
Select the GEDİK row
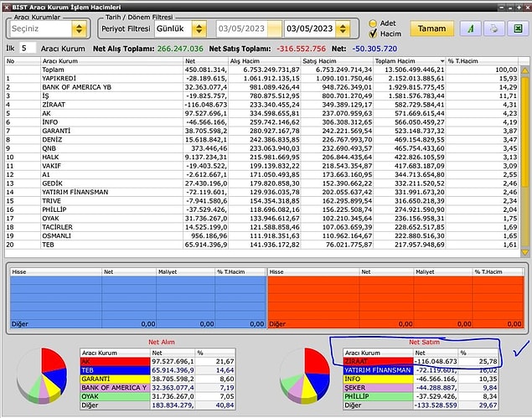(x=261, y=183)
